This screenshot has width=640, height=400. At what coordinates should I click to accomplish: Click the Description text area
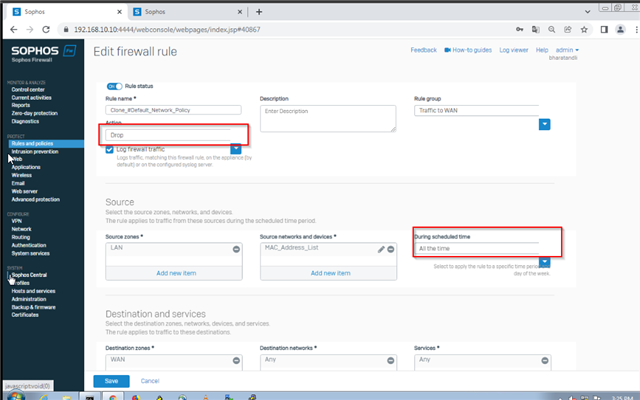[328, 118]
